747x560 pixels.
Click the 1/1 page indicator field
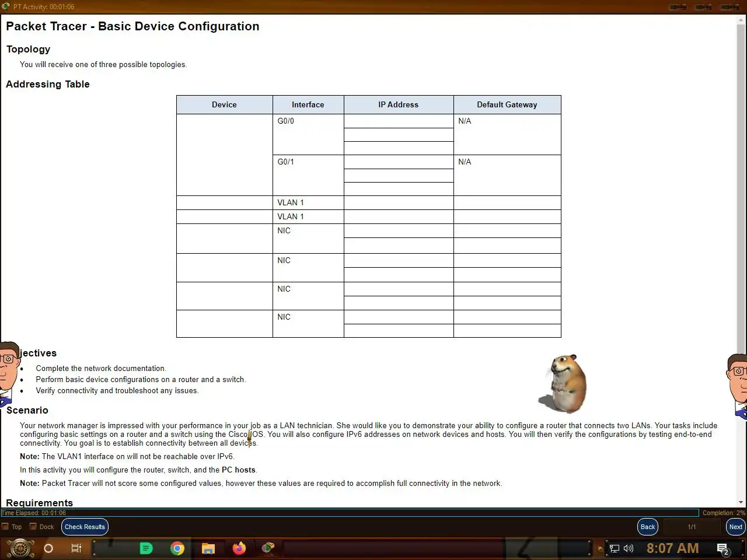pos(692,527)
